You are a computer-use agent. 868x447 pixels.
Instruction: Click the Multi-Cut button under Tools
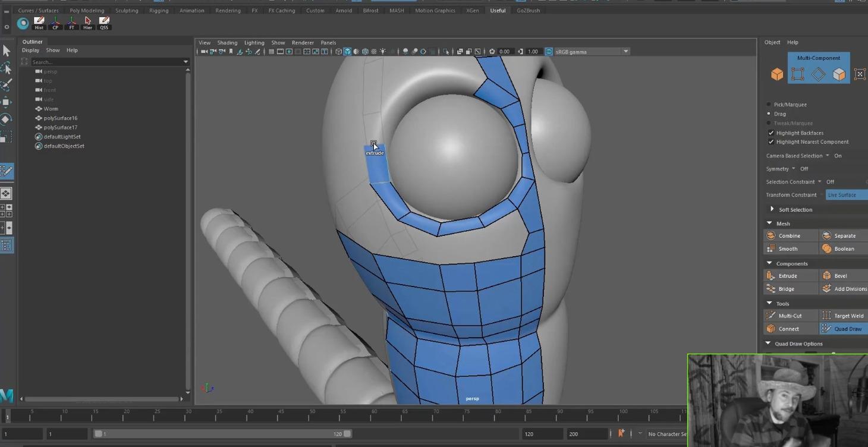(x=791, y=315)
